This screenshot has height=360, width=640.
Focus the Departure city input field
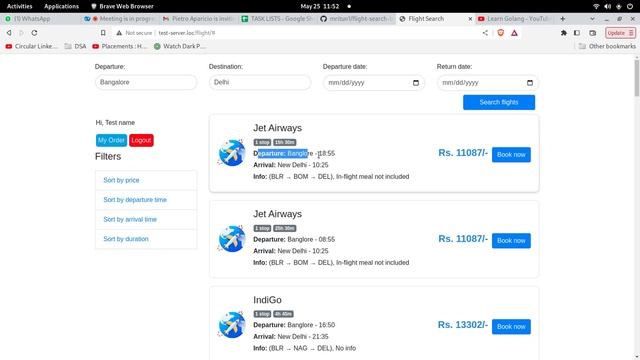click(x=146, y=82)
